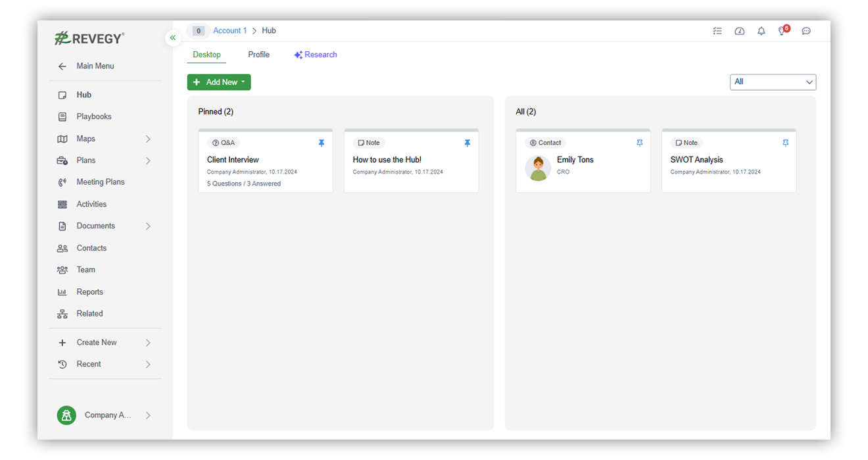868x460 pixels.
Task: Open Team from the sidebar
Action: (86, 270)
